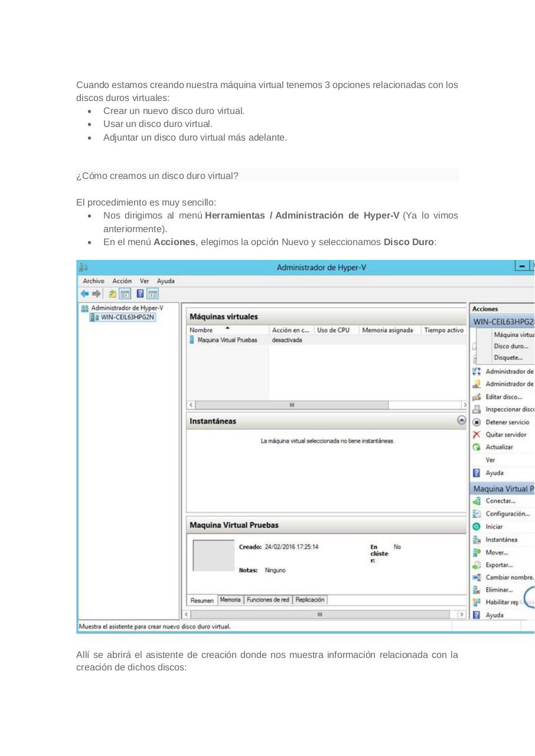
Task: Switch to the Memoria tab
Action: pyautogui.click(x=230, y=599)
